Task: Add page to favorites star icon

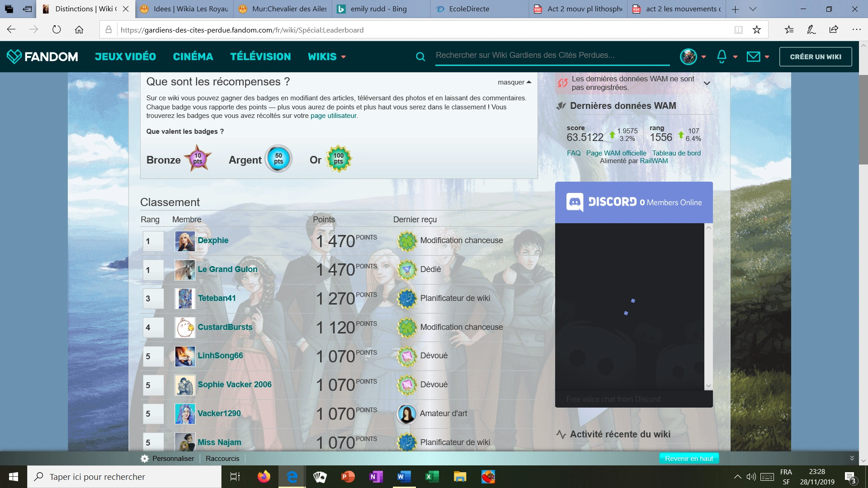Action: click(x=757, y=30)
